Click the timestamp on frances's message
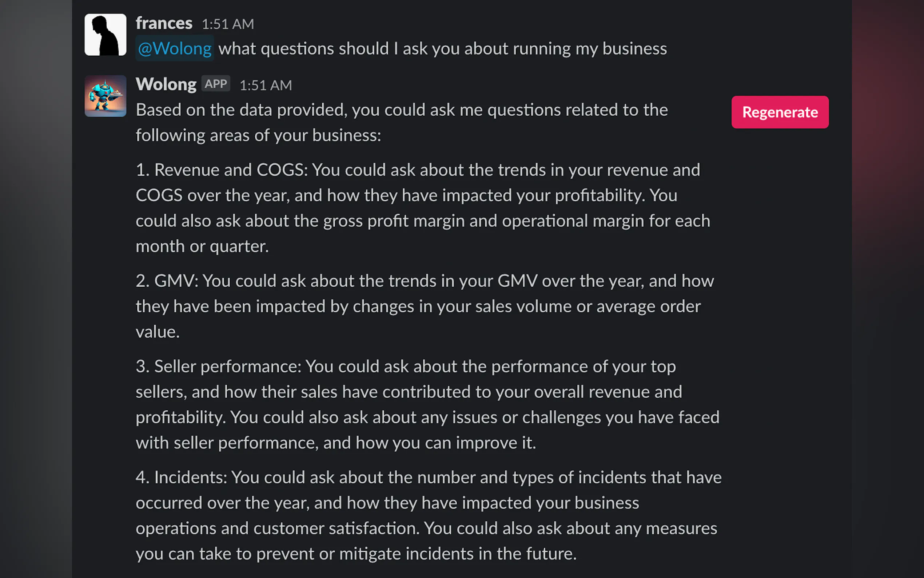This screenshot has height=578, width=924. pyautogui.click(x=228, y=24)
